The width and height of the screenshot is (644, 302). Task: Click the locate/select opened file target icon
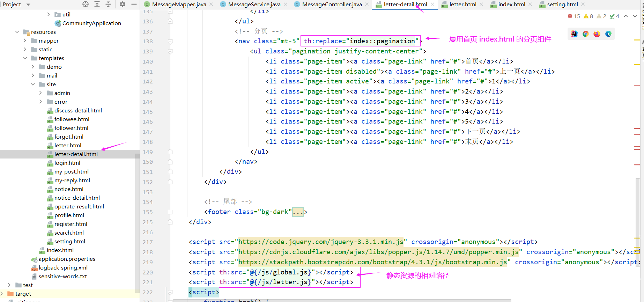[x=86, y=4]
